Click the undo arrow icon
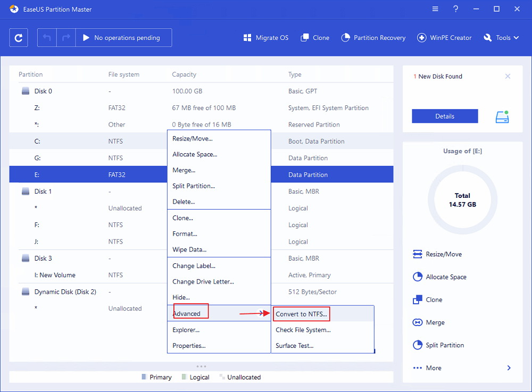This screenshot has width=532, height=392. [x=47, y=38]
